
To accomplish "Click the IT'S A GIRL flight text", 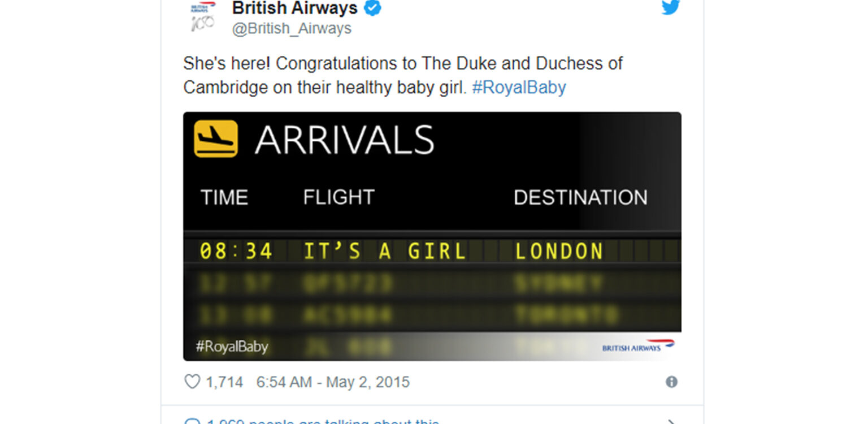I will point(385,252).
